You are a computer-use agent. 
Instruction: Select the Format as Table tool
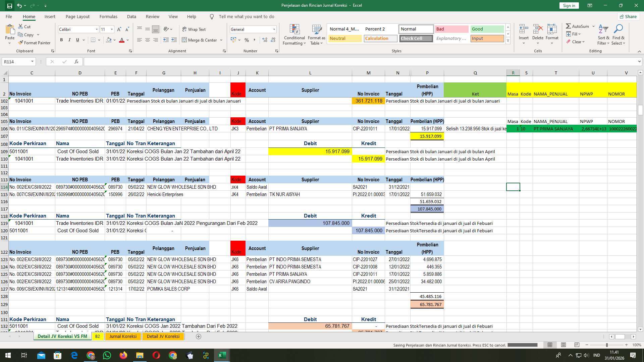pos(316,35)
